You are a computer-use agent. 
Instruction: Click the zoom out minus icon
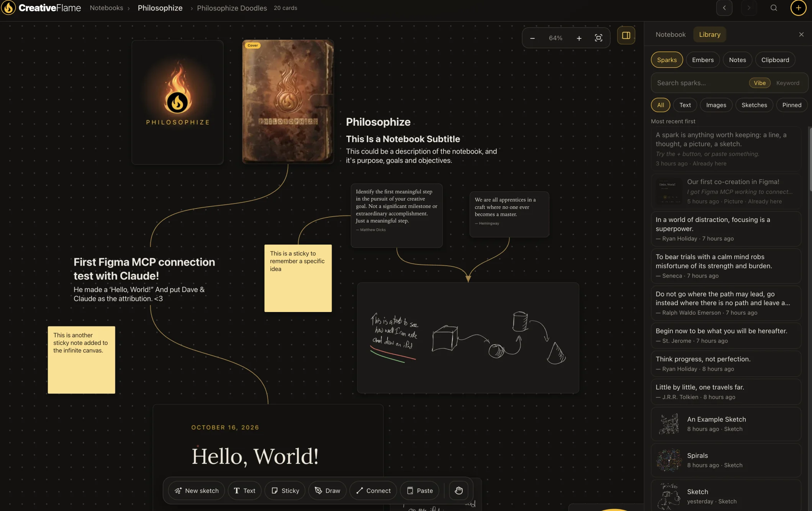point(532,38)
